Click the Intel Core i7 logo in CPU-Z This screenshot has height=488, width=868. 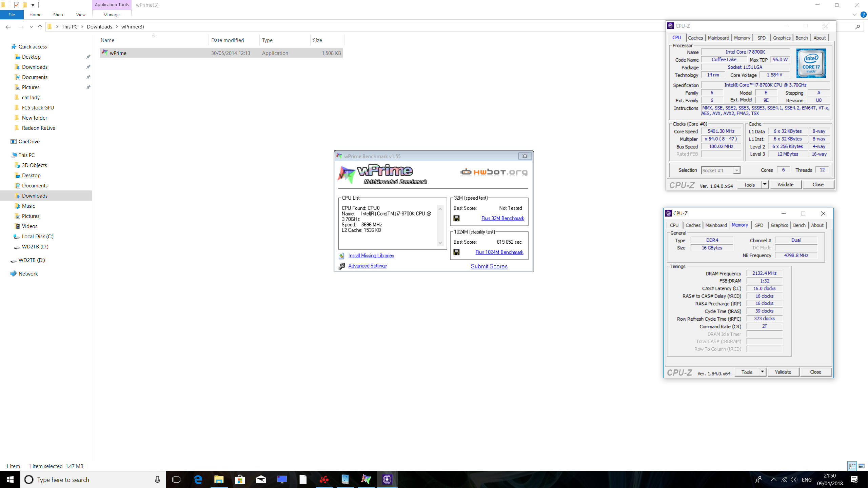point(811,63)
